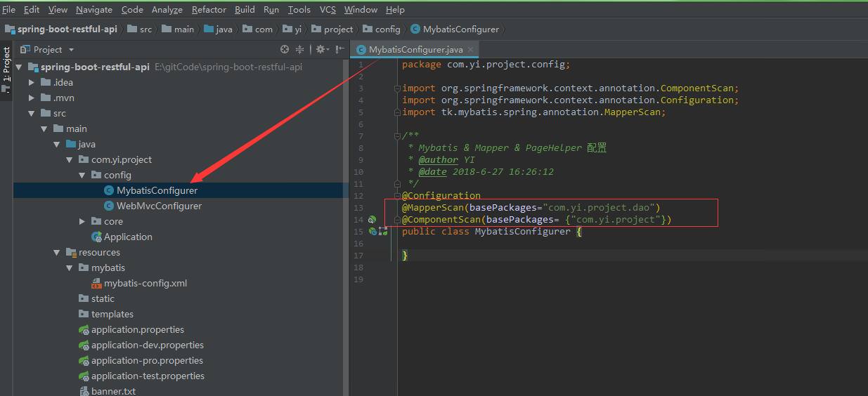
Task: Switch to the MybatisConfigurer.java tab
Action: coord(416,49)
